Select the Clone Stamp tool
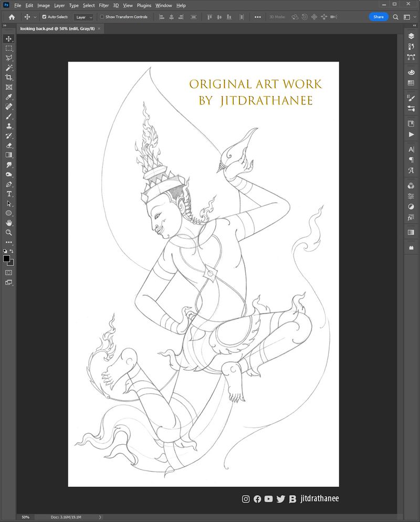 [9, 126]
